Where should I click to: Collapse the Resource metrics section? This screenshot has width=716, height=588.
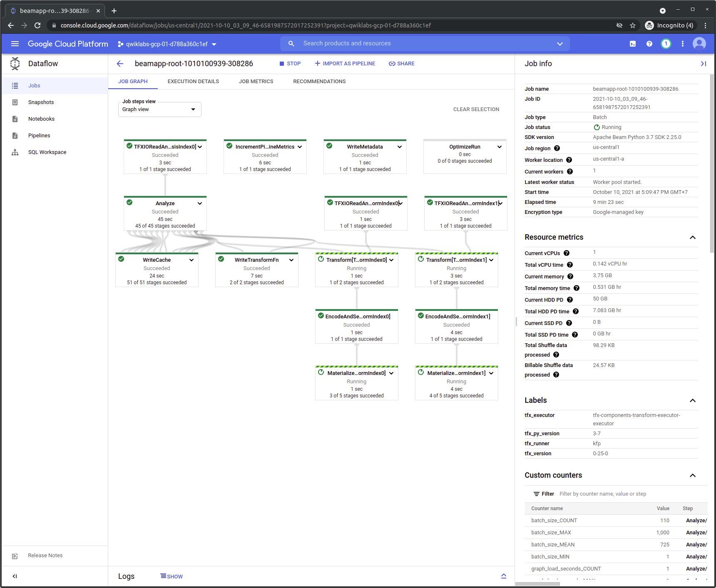click(x=693, y=238)
